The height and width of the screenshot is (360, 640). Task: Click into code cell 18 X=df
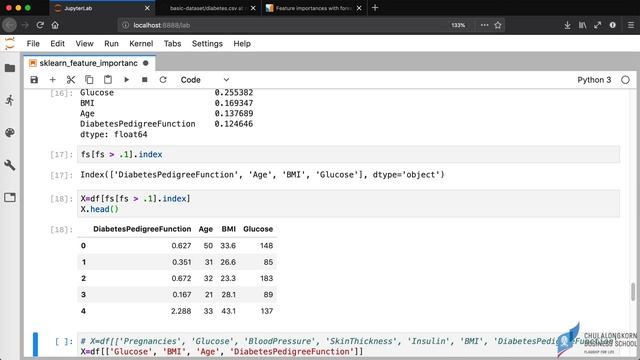pyautogui.click(x=348, y=204)
